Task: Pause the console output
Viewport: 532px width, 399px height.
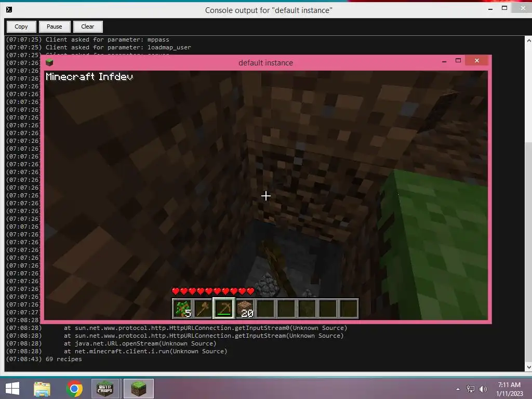Action: (54, 26)
